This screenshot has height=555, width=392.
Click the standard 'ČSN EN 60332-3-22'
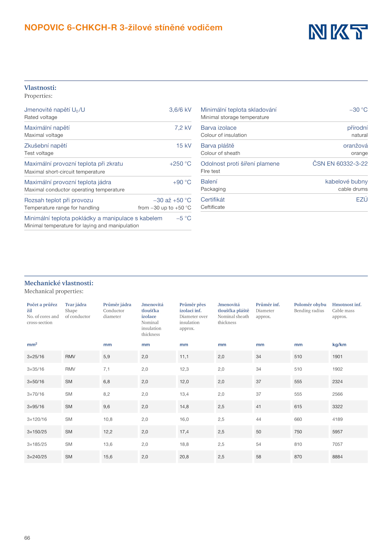tap(340, 164)
